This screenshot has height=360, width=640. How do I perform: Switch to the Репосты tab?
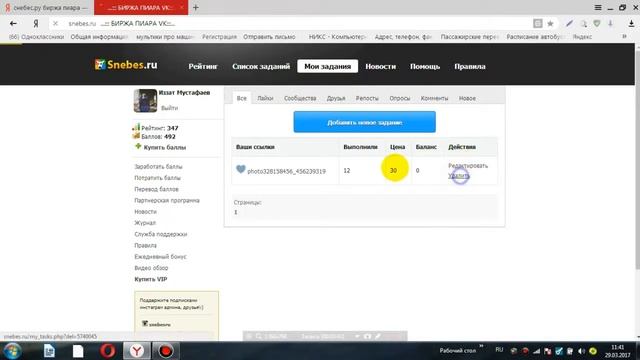[367, 98]
